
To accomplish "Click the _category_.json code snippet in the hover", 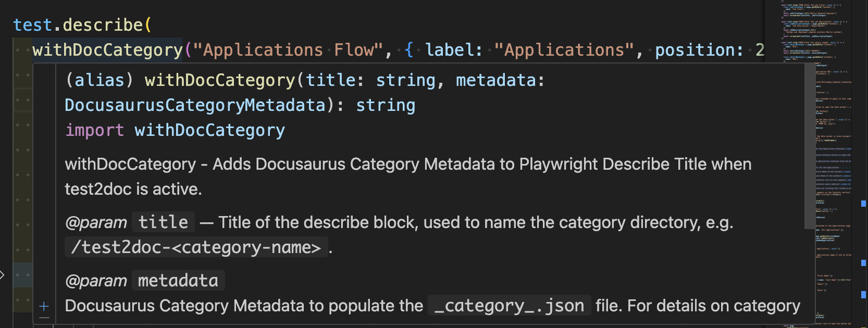I will (x=509, y=306).
